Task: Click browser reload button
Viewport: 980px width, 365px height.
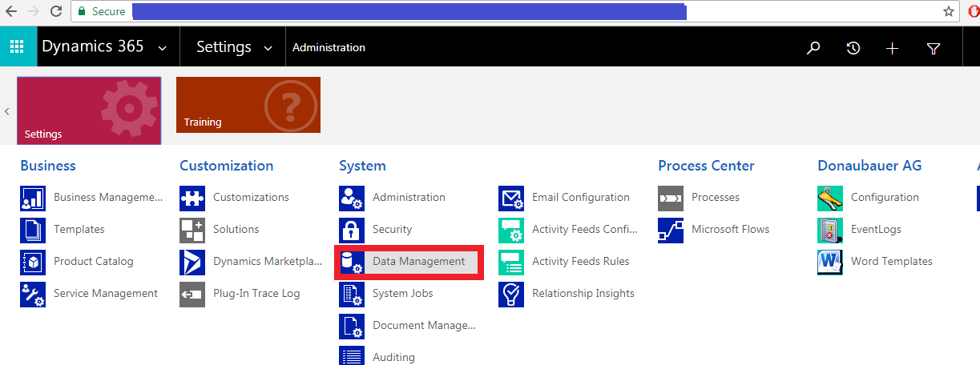Action: tap(55, 11)
